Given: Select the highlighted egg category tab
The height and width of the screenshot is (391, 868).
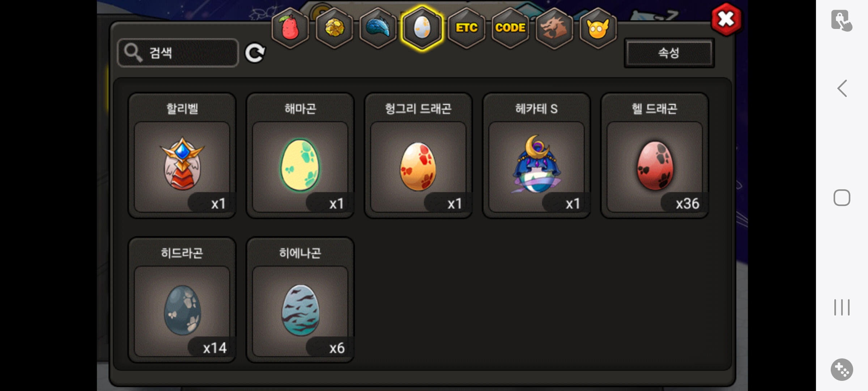Looking at the screenshot, I should click(x=422, y=28).
